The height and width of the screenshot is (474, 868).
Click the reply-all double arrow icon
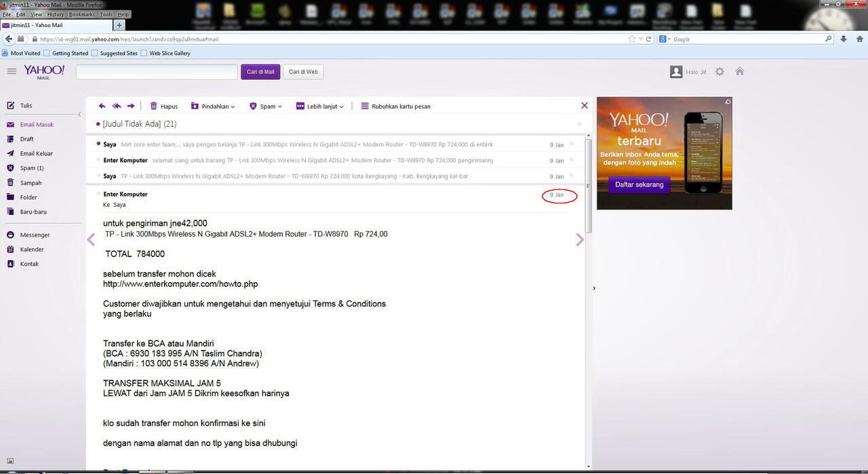point(117,106)
